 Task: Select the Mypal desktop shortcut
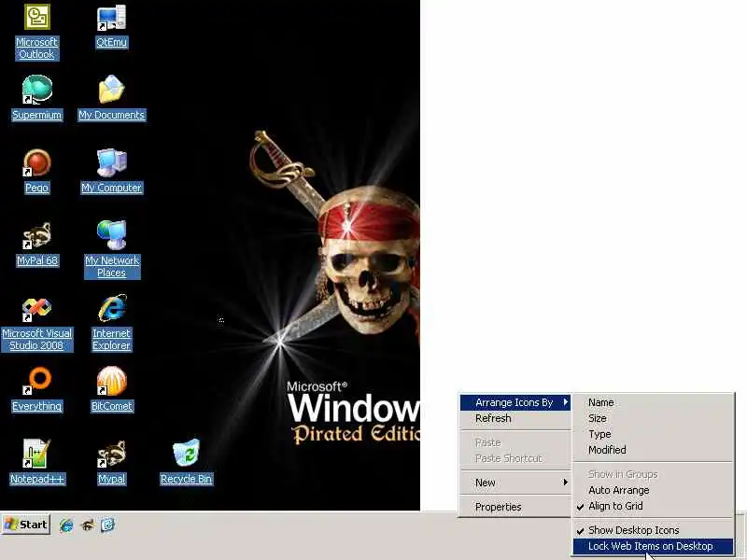[111, 462]
